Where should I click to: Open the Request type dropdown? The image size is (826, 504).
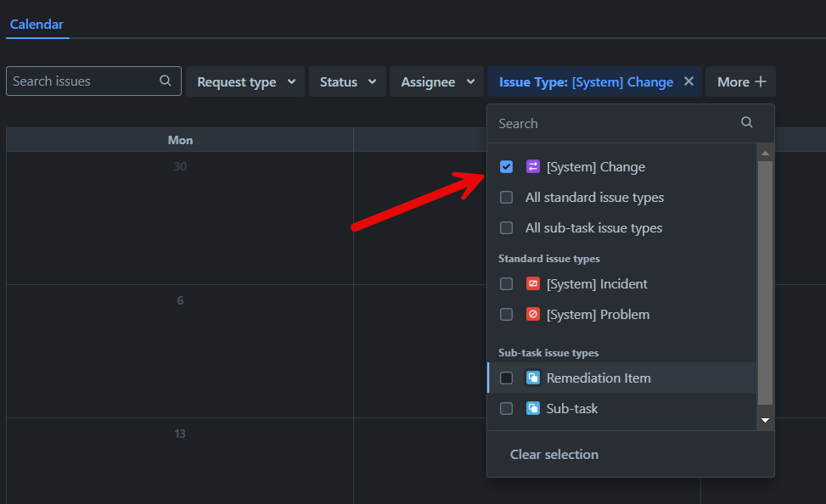(244, 81)
